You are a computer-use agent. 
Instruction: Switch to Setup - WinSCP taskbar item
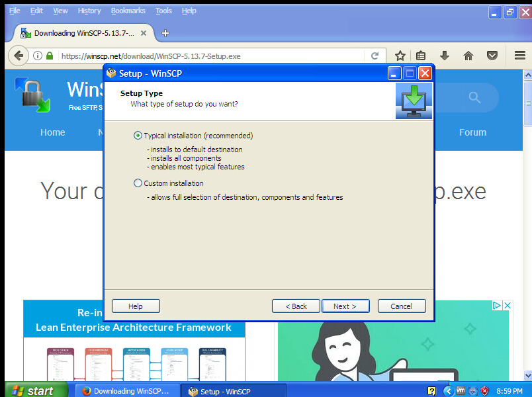tap(234, 391)
